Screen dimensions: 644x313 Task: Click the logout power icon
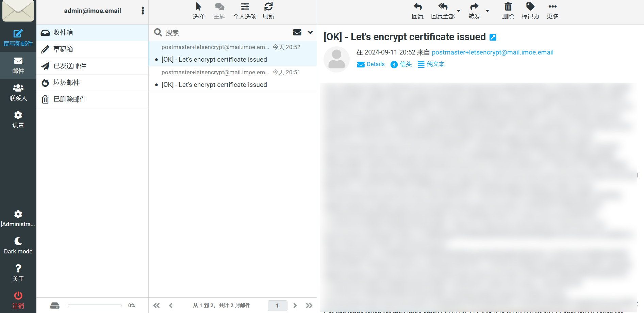(x=18, y=296)
